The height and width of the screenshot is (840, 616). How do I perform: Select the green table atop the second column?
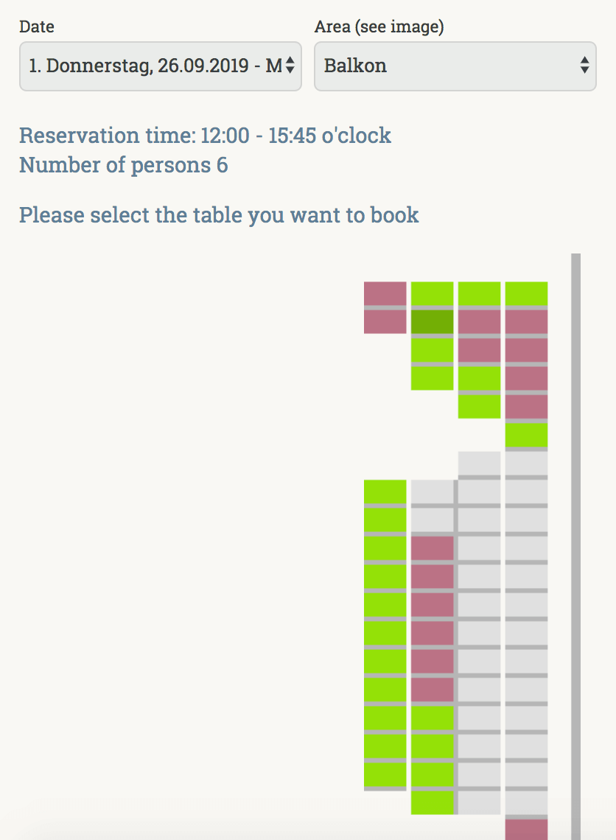433,293
